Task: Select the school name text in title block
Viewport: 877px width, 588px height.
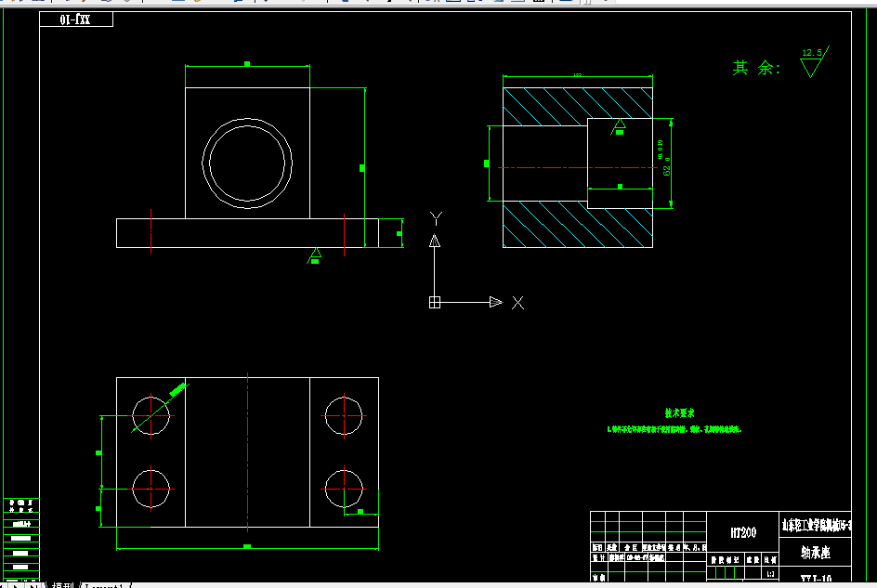Action: (816, 525)
